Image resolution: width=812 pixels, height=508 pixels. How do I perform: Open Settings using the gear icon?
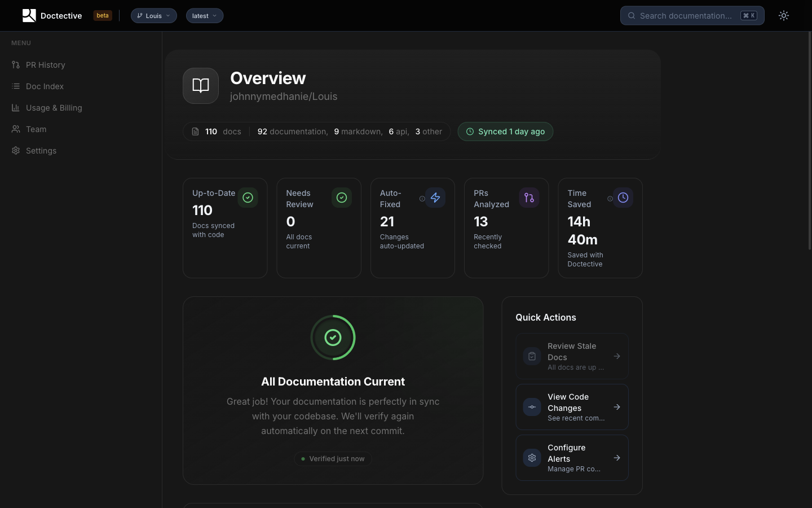(x=16, y=151)
